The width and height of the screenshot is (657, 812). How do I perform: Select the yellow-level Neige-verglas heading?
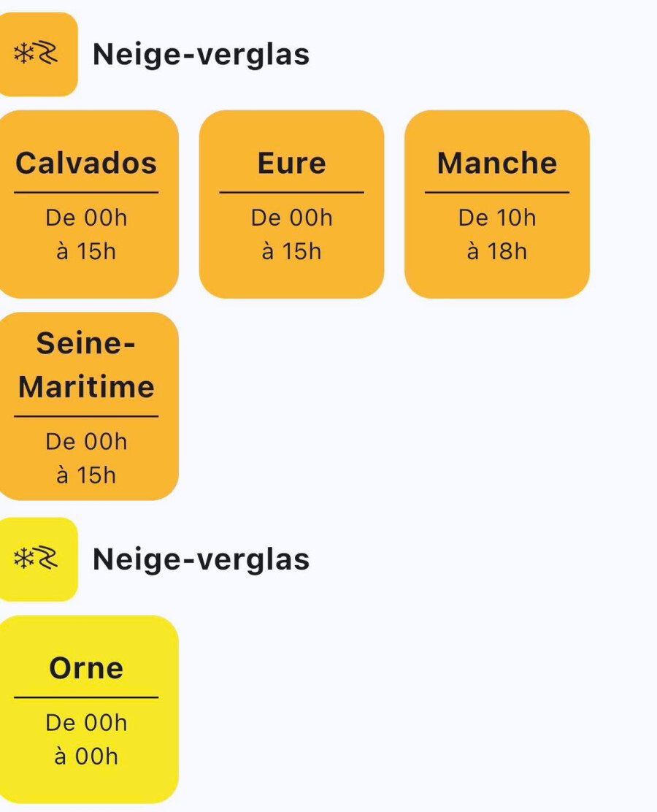tap(201, 559)
